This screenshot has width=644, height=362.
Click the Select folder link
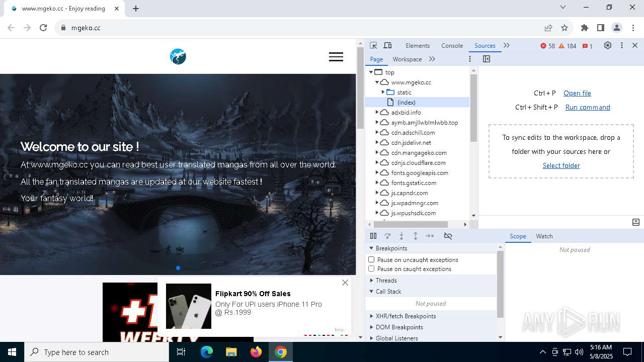pyautogui.click(x=561, y=165)
